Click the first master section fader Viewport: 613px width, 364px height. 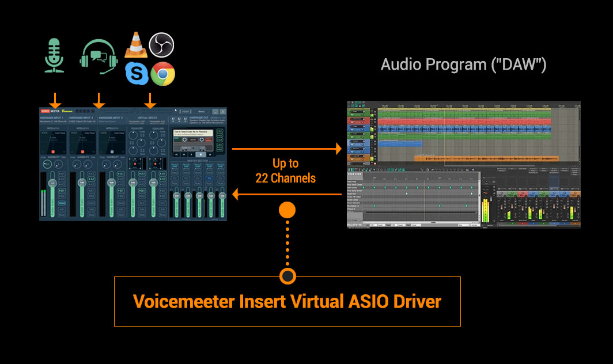point(177,195)
